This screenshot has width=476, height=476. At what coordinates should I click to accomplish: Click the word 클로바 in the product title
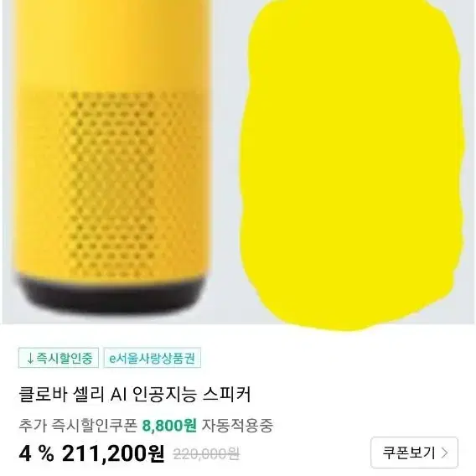[43, 395]
